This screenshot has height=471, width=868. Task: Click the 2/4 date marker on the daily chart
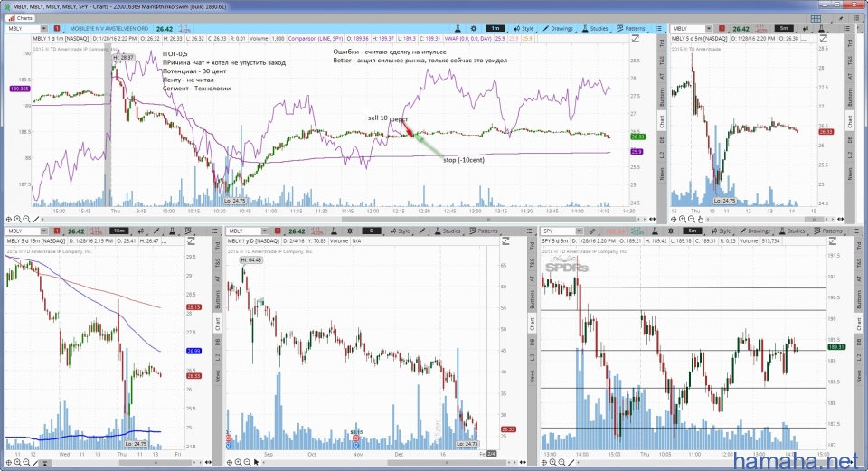[491, 454]
